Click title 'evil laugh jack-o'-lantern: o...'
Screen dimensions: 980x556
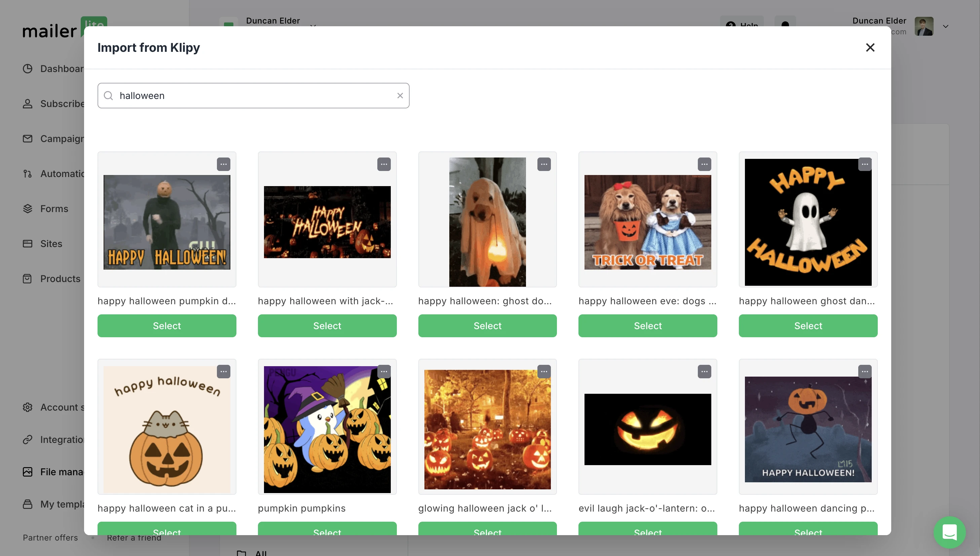click(647, 508)
